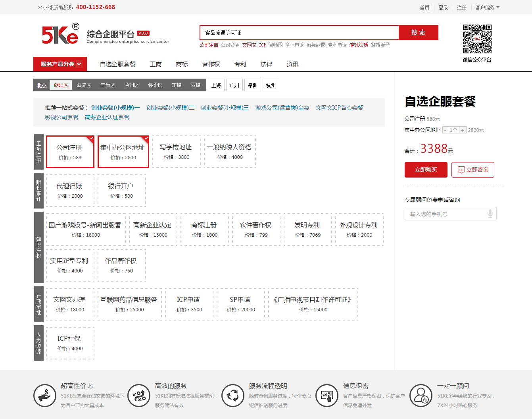Increase 集中办公区地址 quantity with plus

(463, 130)
